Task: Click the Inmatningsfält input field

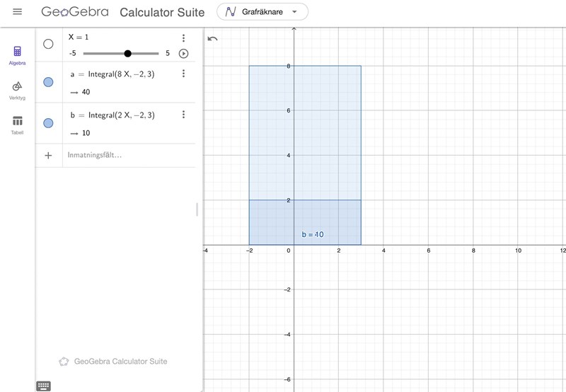Action: coord(127,155)
